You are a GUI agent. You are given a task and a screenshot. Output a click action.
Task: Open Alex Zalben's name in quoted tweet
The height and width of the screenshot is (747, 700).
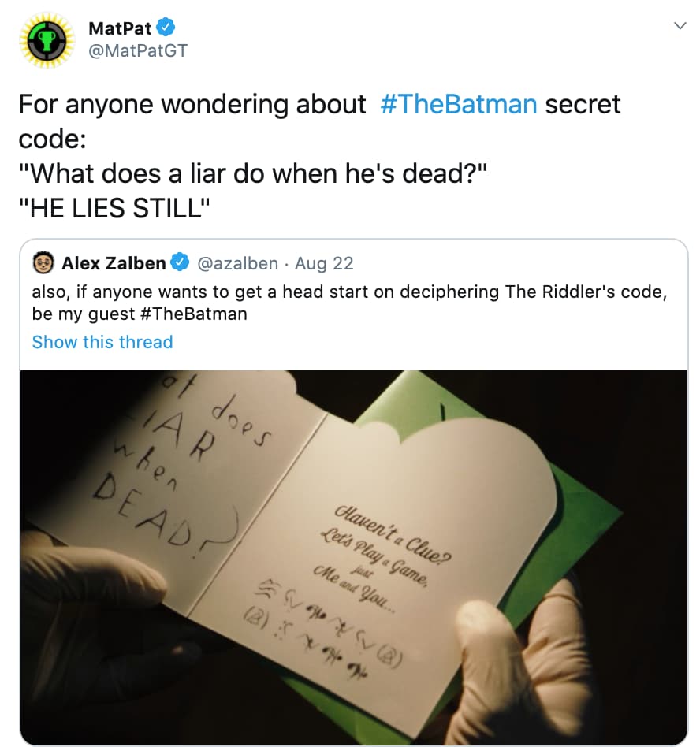(114, 263)
